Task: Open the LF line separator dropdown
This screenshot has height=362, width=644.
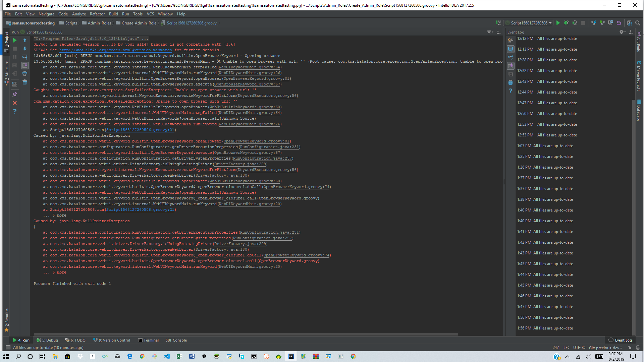Action: pos(566,348)
